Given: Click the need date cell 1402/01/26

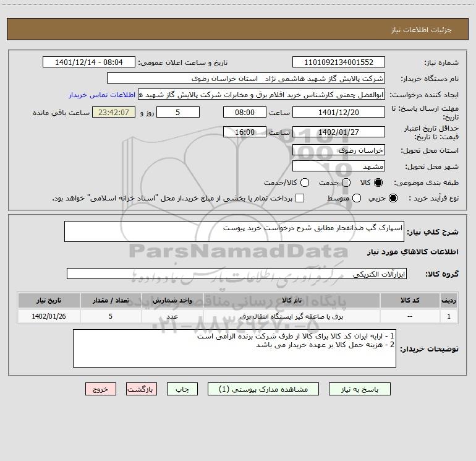Looking at the screenshot, I should [x=49, y=316].
